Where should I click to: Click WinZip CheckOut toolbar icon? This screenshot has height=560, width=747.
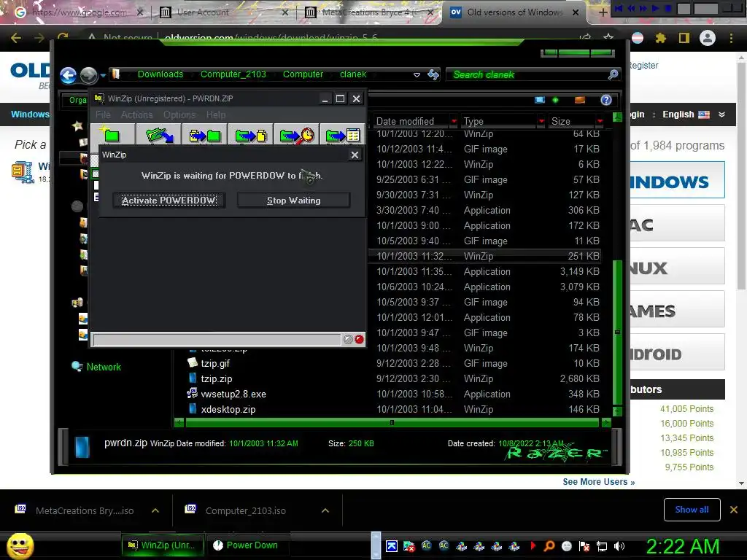pyautogui.click(x=343, y=134)
